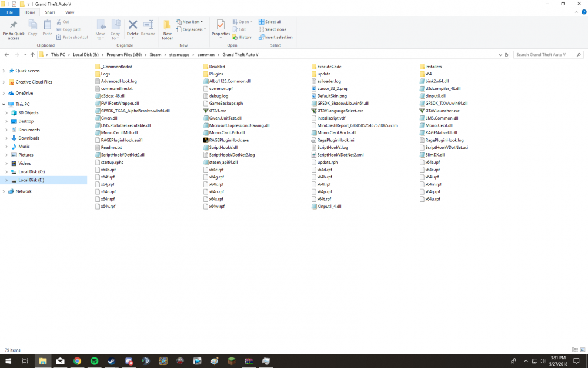Open the Open dropdown in ribbon
The width and height of the screenshot is (588, 368).
[242, 22]
